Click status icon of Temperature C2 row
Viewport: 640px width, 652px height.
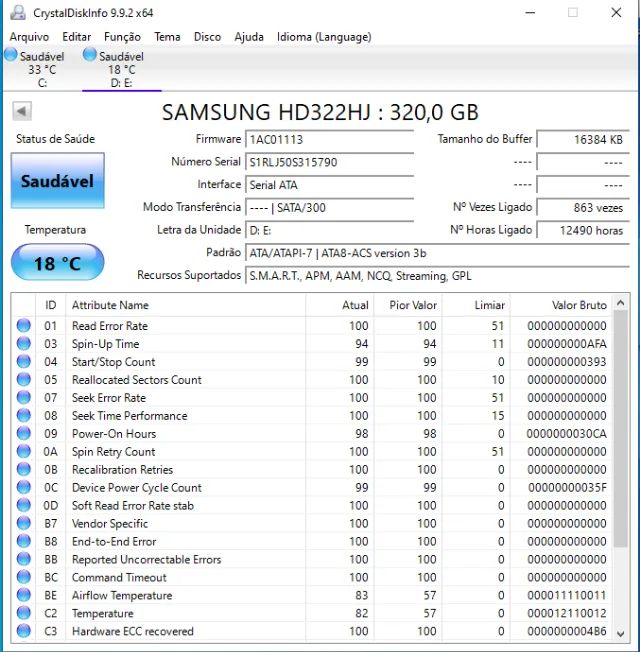24,613
